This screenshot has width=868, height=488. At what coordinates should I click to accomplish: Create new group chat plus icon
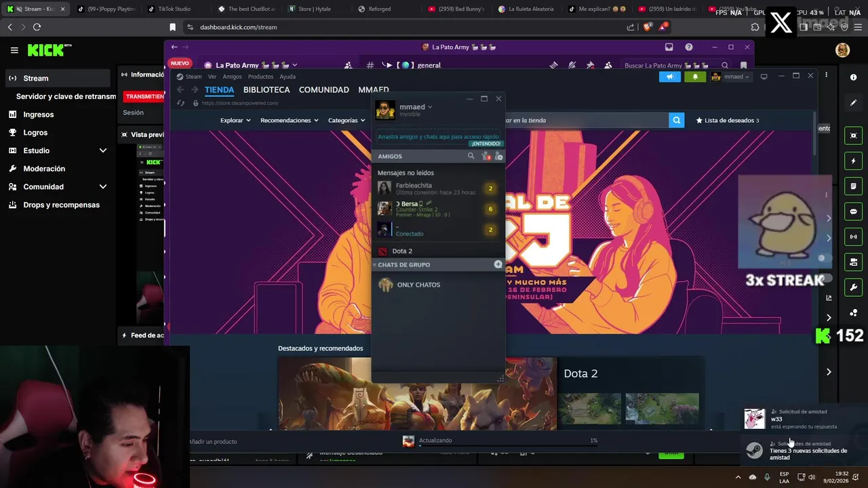coord(498,264)
